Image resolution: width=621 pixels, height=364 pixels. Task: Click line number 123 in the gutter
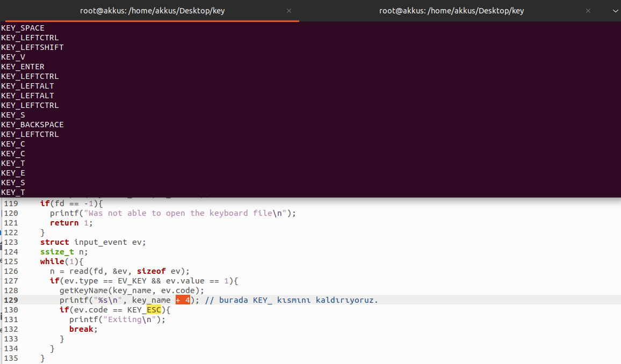point(11,242)
